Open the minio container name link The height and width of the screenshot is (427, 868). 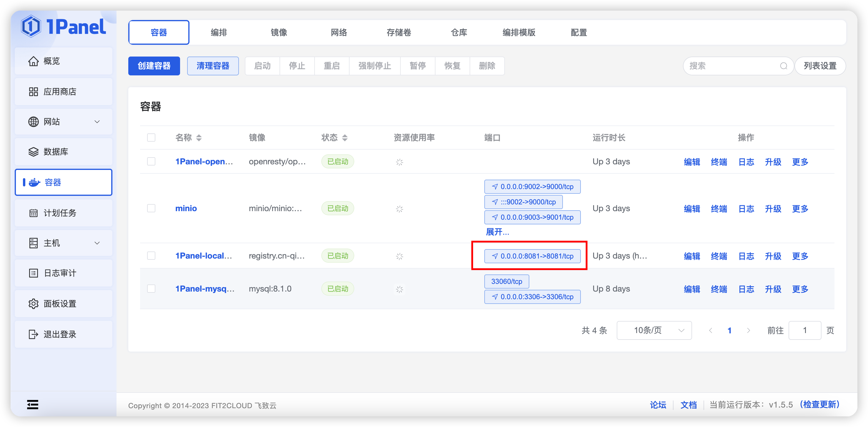pyautogui.click(x=186, y=208)
